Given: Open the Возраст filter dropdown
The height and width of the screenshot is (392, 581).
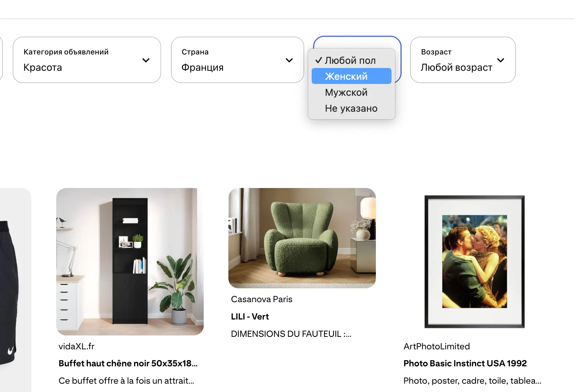Looking at the screenshot, I should [463, 60].
